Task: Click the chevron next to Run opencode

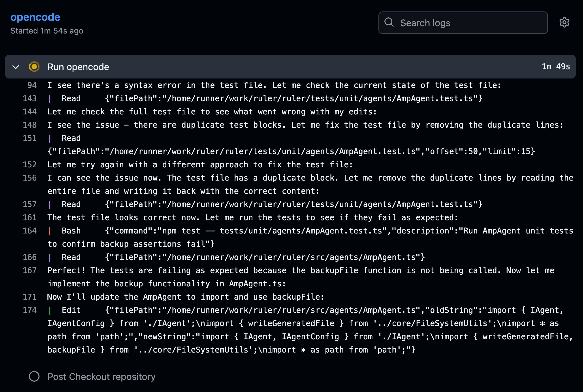Action: (15, 67)
